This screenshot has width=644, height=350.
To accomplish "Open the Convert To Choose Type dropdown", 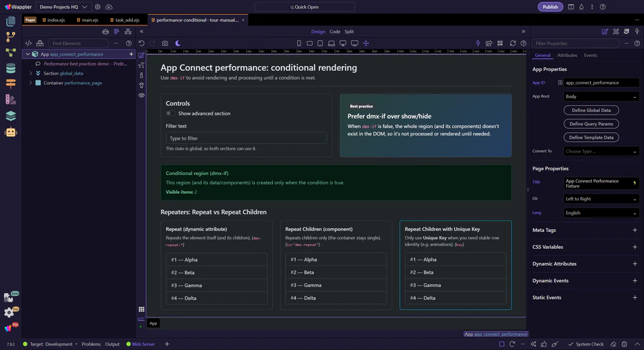I will [x=601, y=151].
